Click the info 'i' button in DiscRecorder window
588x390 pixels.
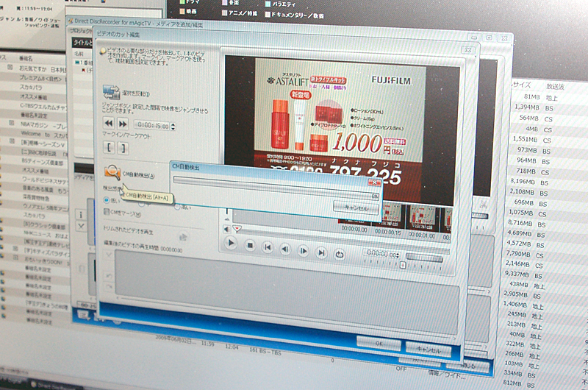click(x=80, y=215)
